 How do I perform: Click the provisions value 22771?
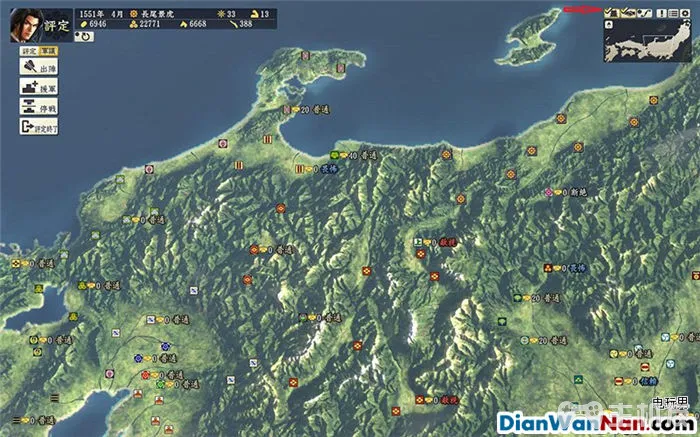click(150, 24)
